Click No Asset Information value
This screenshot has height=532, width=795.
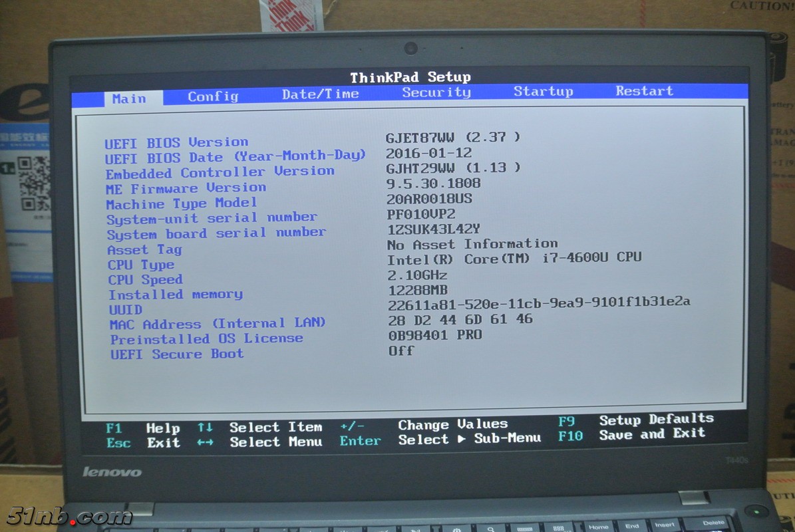point(472,244)
